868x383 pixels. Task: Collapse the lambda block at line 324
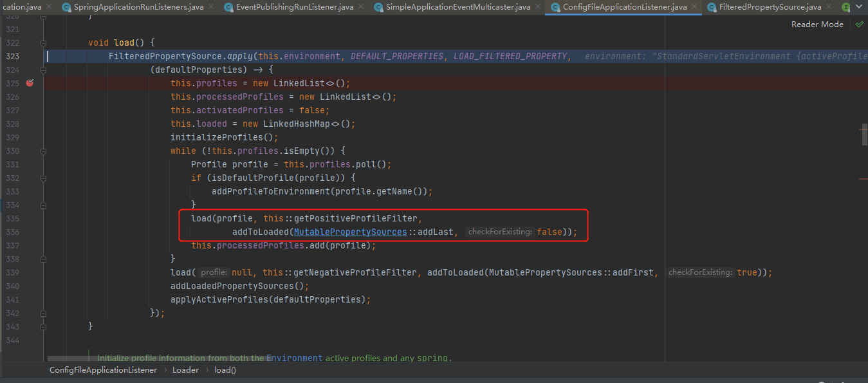[x=44, y=70]
